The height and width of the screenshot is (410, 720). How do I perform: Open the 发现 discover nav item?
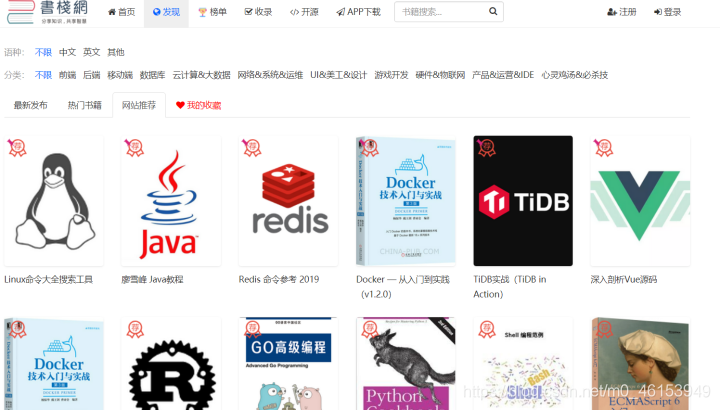pos(166,12)
